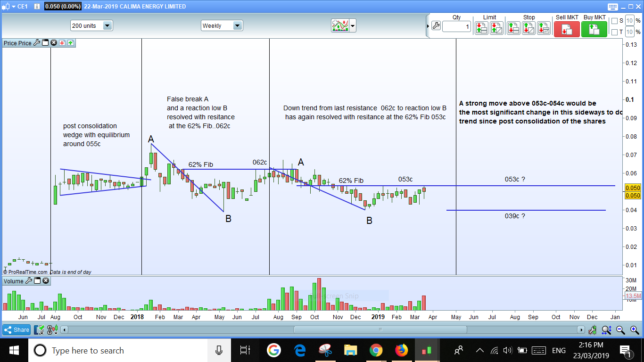This screenshot has width=644, height=362.
Task: Click the '053c ?' level label
Action: [515, 179]
